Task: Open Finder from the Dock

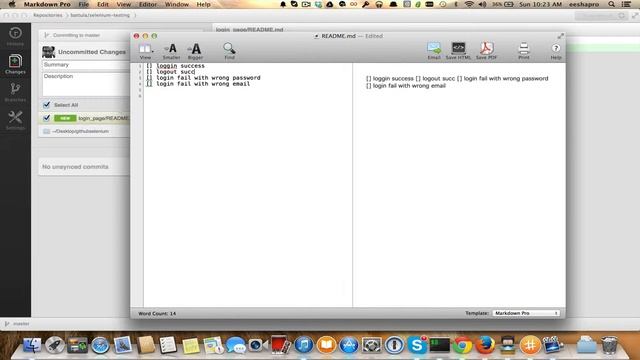Action: click(32, 345)
